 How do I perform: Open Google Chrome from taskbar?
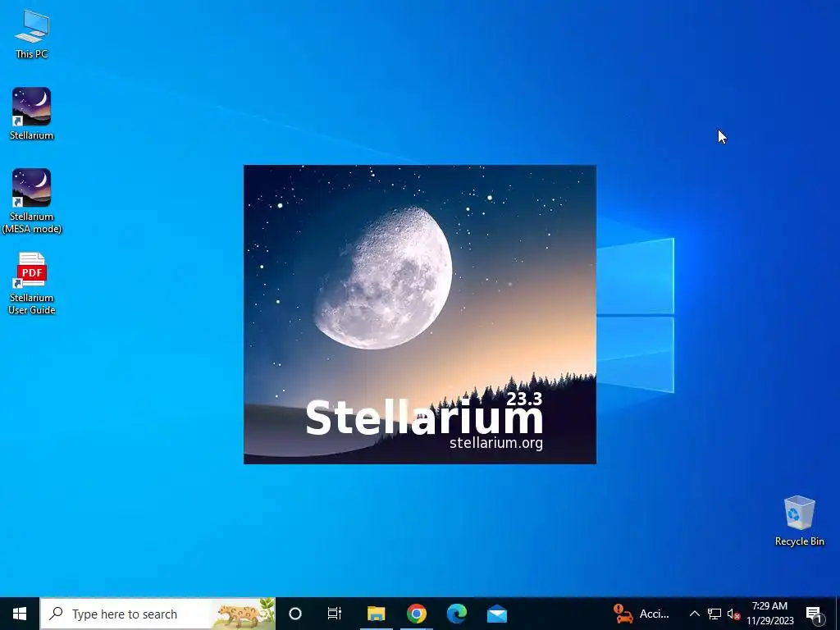coord(416,614)
